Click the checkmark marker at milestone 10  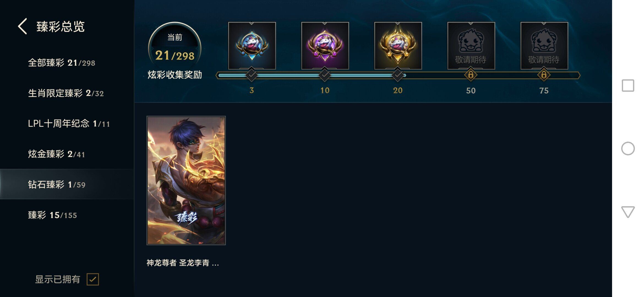(325, 75)
